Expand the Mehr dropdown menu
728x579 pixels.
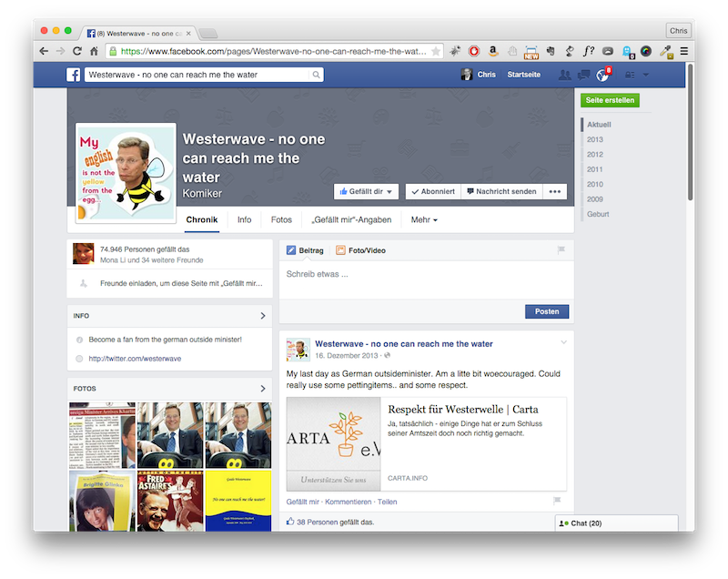coord(424,220)
